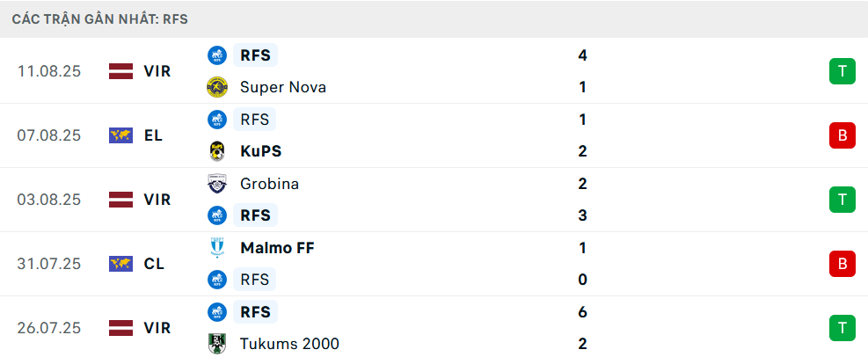The image size is (868, 357).
Task: Click RFS logo in 11.08.25 match
Action: pyautogui.click(x=216, y=55)
